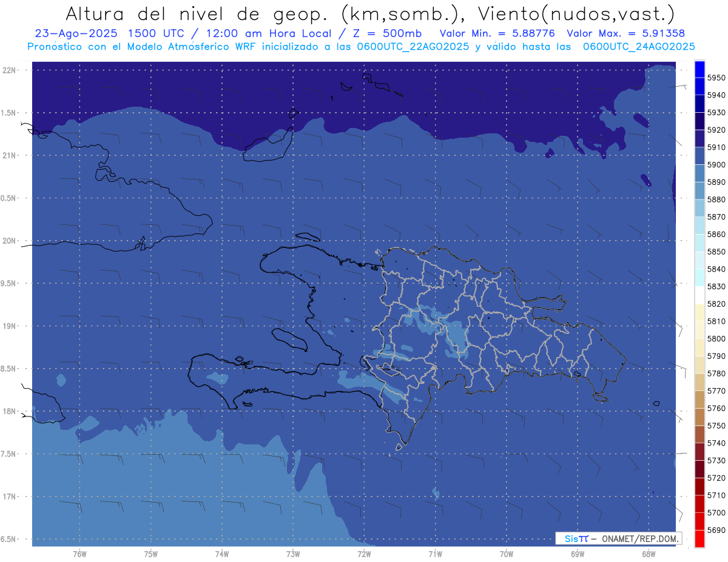Pick the tan swatch between 5770 and 5780
This screenshot has width=728, height=562.
[x=699, y=382]
